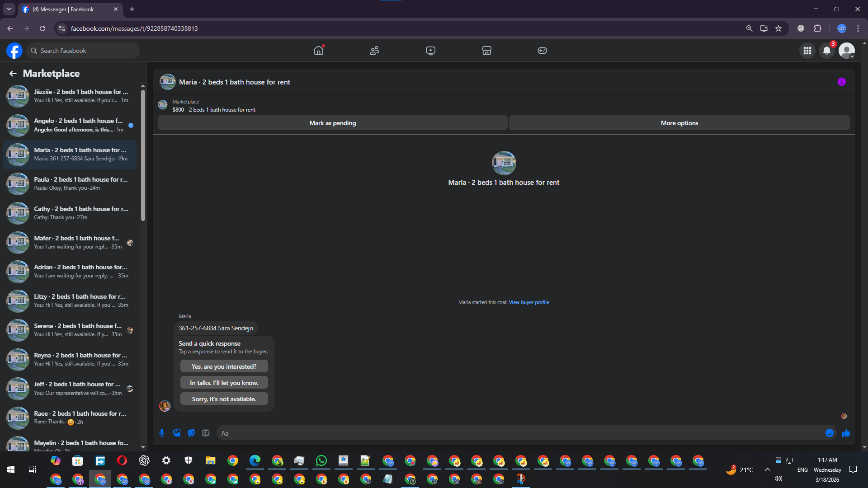Open the Facebook menu grid icon

[x=807, y=51]
